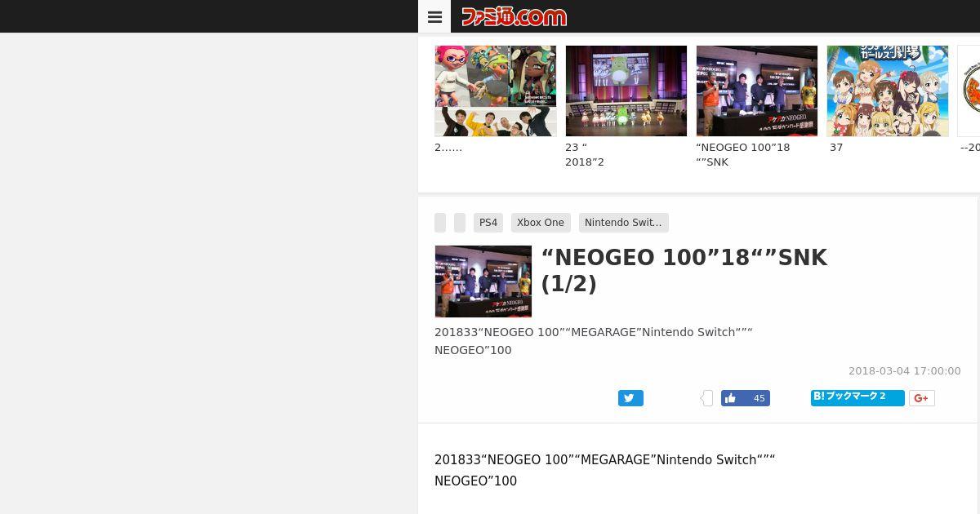Click the second blank tag chip
980x514 pixels.
(460, 223)
